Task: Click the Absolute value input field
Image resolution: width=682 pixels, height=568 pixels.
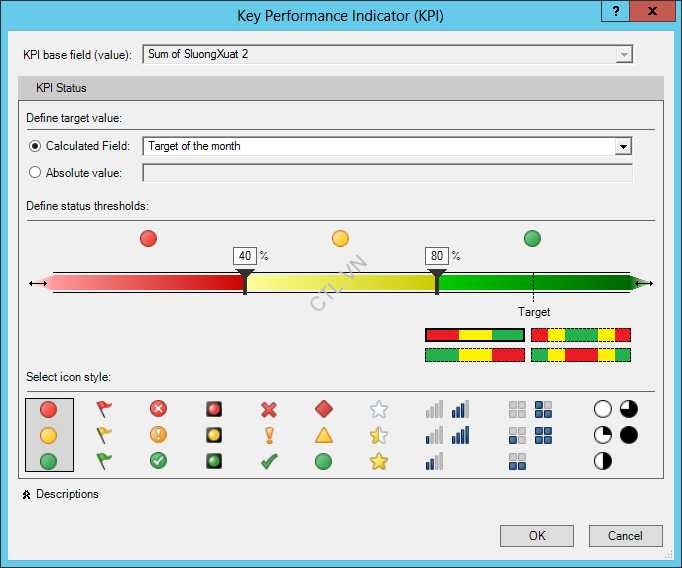Action: pos(387,173)
